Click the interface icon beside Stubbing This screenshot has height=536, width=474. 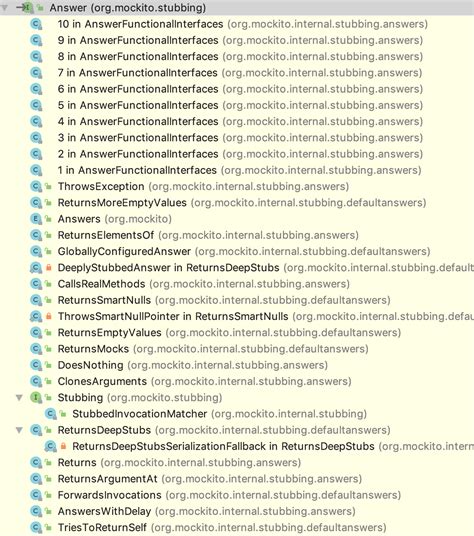(x=36, y=398)
